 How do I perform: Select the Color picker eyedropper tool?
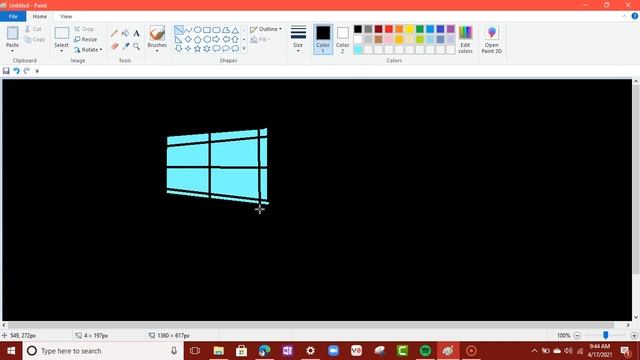pyautogui.click(x=126, y=46)
